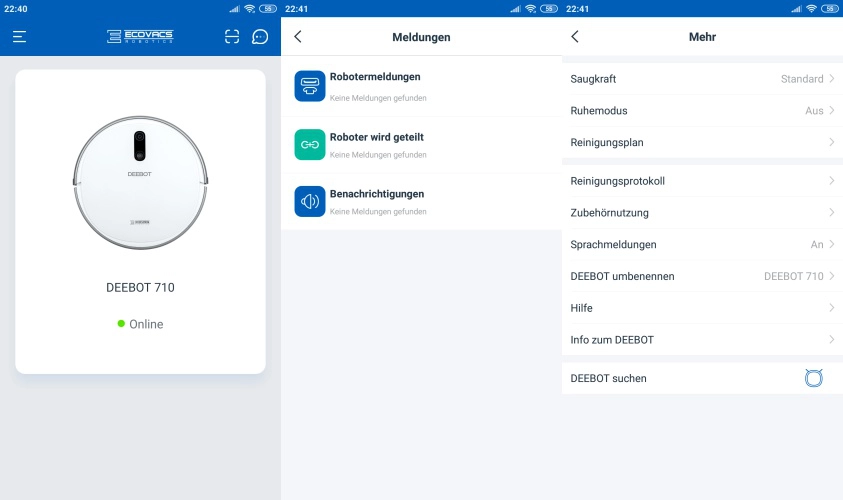
Task: Open the Ruhemodus setting
Action: tap(702, 110)
